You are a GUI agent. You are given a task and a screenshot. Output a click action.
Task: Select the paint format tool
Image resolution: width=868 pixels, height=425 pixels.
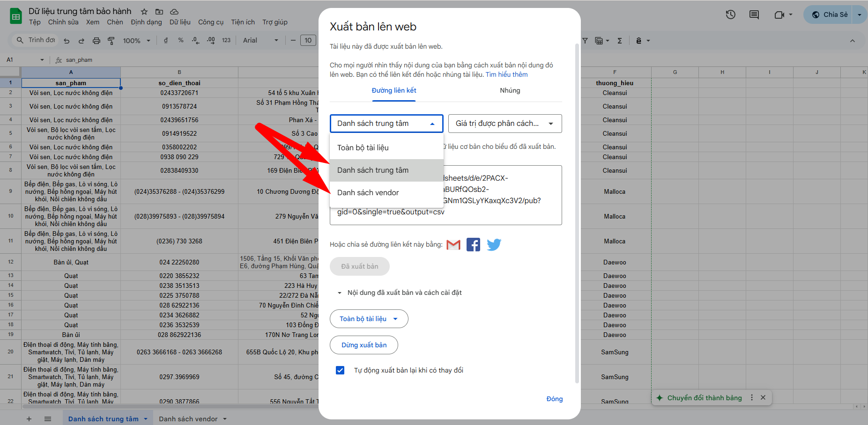click(111, 41)
